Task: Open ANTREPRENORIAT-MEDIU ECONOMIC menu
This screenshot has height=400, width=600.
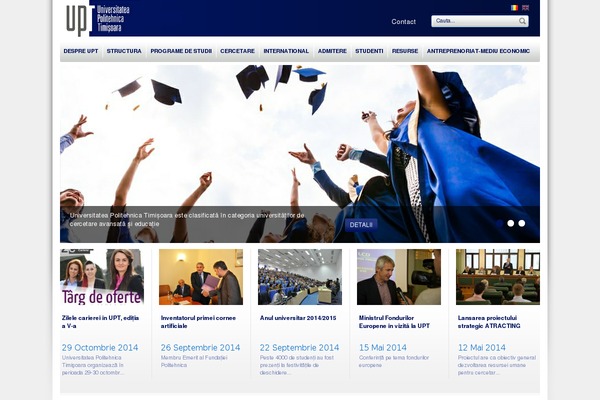Action: 478,51
